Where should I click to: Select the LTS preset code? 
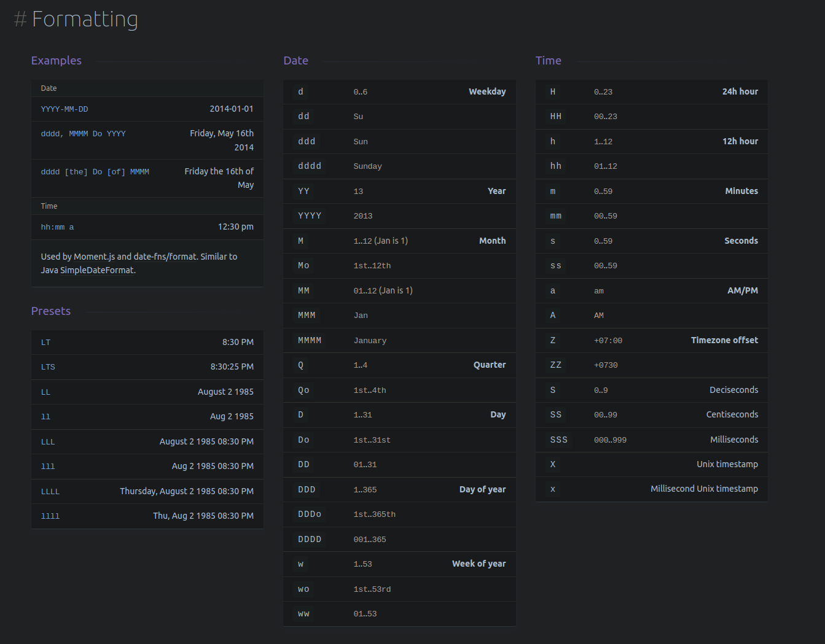[48, 367]
